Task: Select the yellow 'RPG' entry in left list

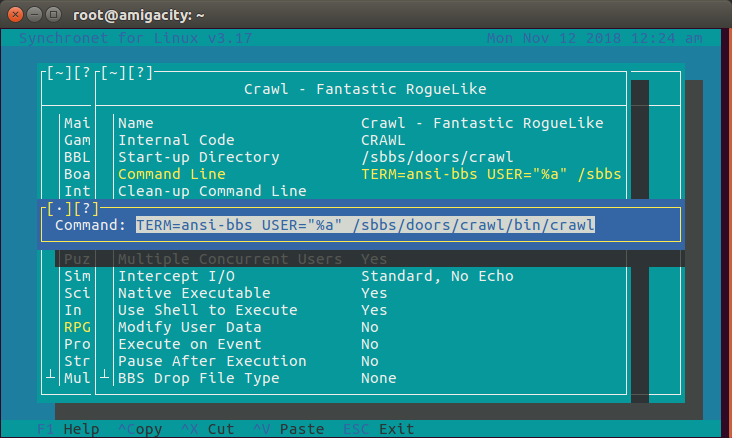Action: 77,327
